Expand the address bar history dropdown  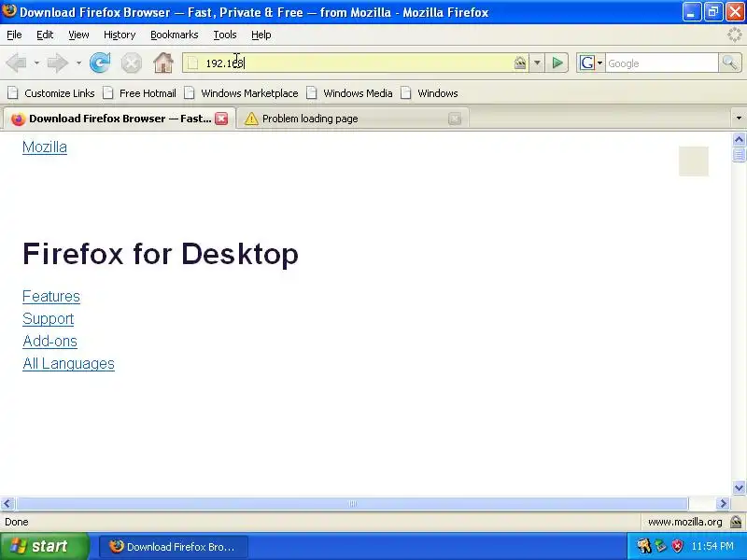point(537,63)
